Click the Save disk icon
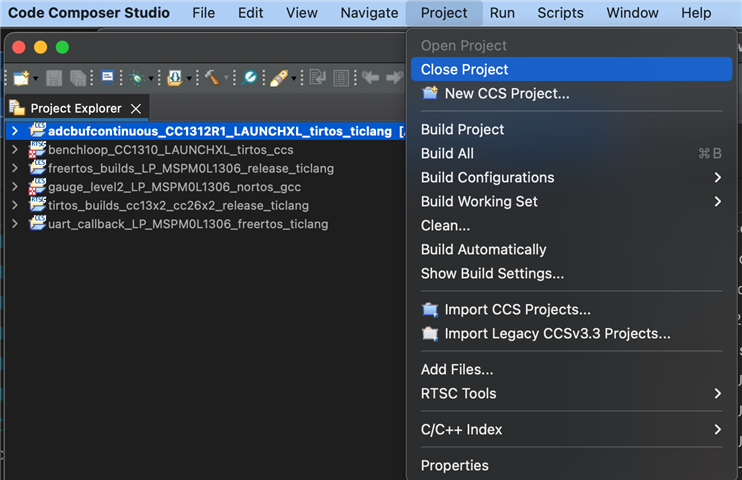The image size is (742, 480). coord(54,78)
